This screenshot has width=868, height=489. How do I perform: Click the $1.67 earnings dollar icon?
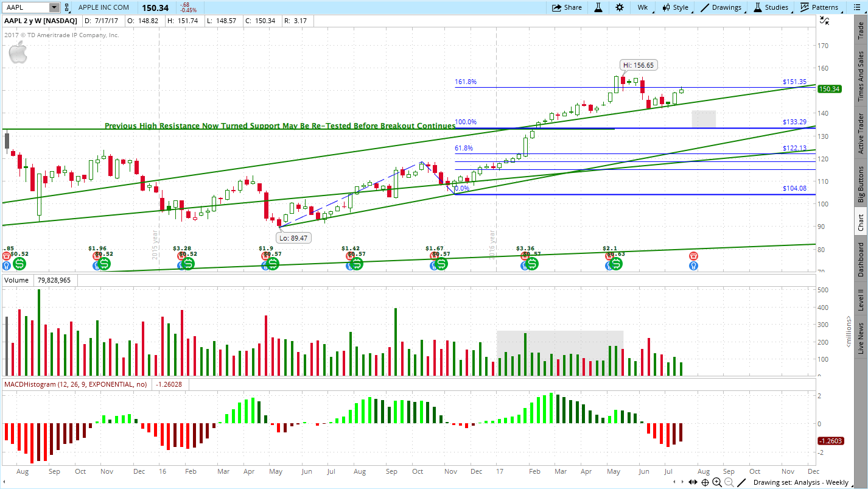point(441,264)
